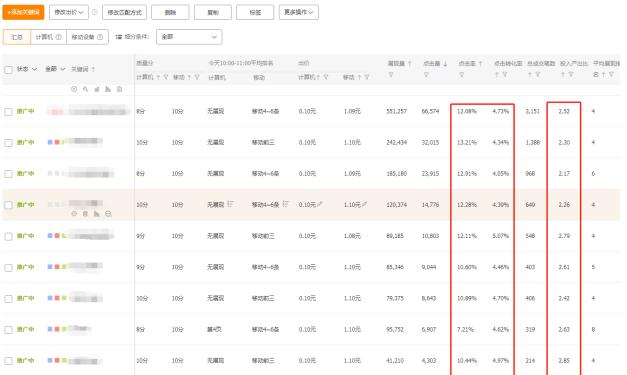Click the 复制 button
Image resolution: width=627 pixels, height=375 pixels.
[x=213, y=12]
